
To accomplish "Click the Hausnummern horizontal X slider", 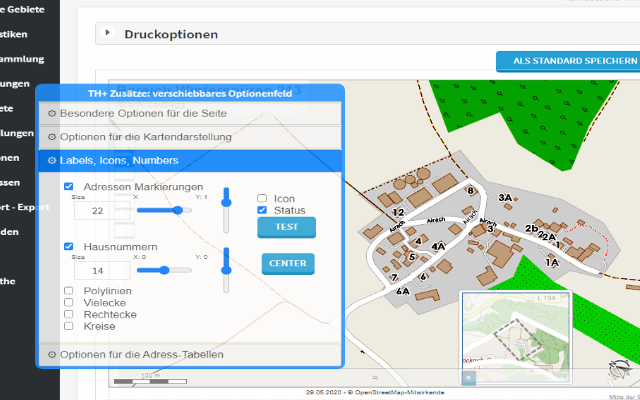I will pyautogui.click(x=164, y=270).
